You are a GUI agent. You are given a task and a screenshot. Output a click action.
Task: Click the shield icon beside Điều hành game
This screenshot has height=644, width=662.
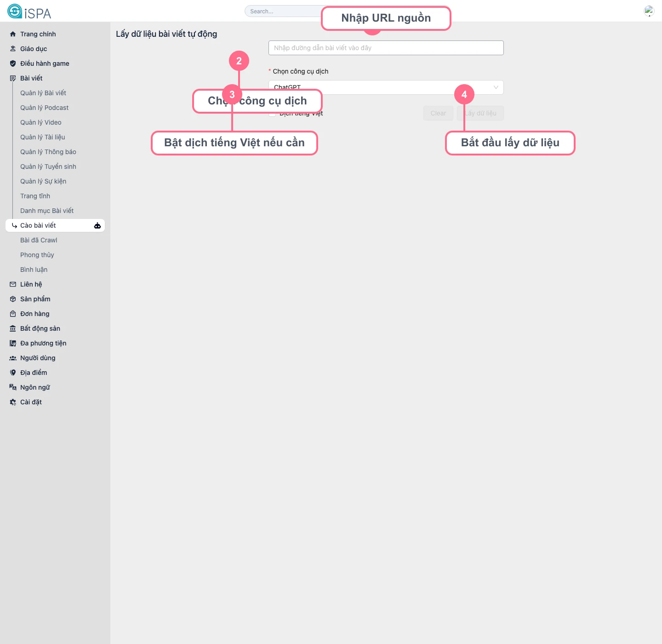13,63
